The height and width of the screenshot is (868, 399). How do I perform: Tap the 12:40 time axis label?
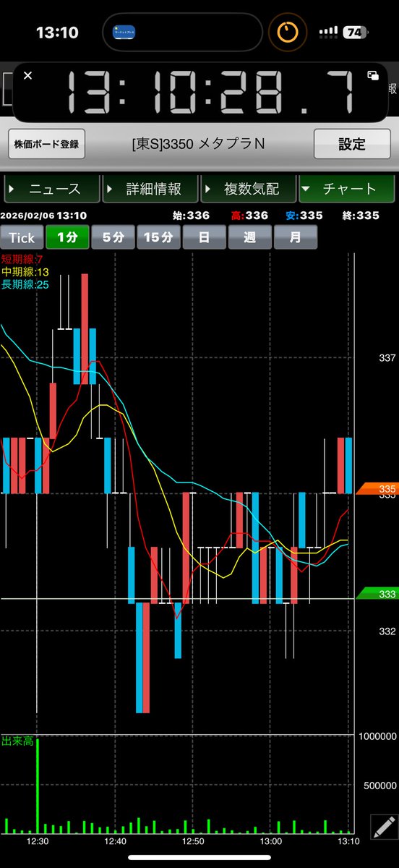point(116,841)
